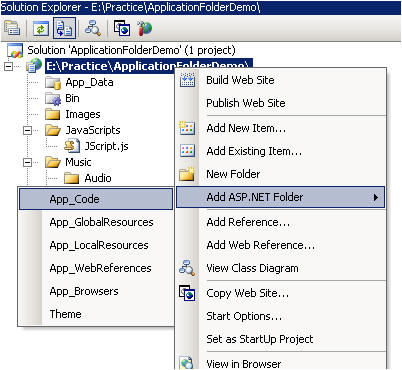
Task: Click the Build Web Site menu icon
Action: tap(187, 80)
